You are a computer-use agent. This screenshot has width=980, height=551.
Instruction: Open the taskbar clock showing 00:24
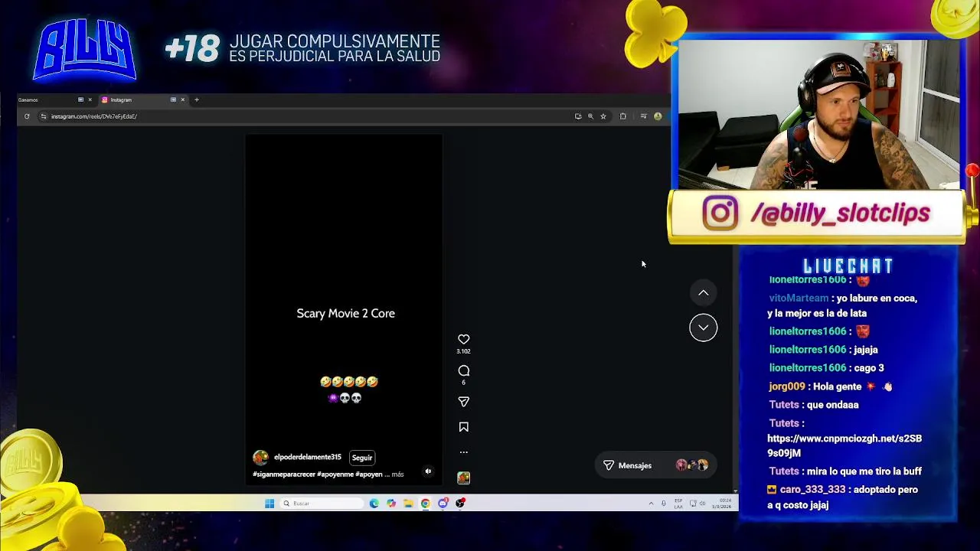[721, 504]
